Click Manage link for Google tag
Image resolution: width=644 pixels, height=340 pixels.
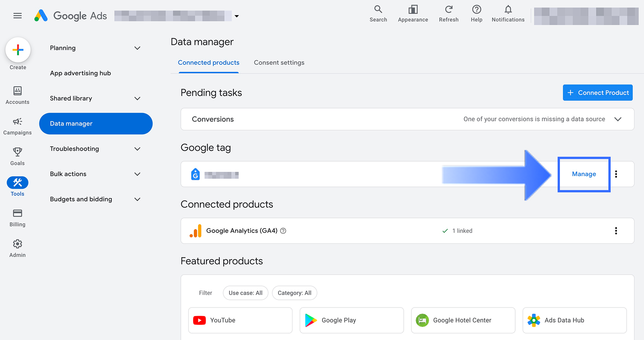pos(584,174)
